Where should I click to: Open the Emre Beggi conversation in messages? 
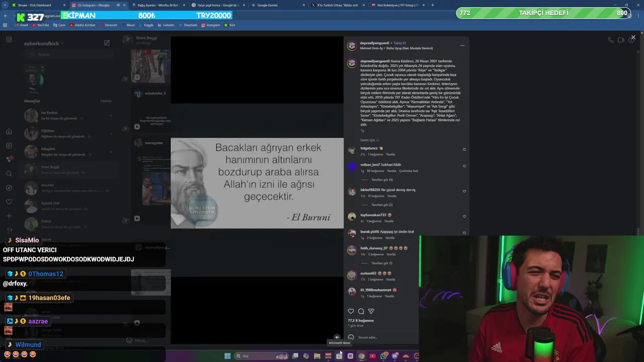[x=68, y=170]
